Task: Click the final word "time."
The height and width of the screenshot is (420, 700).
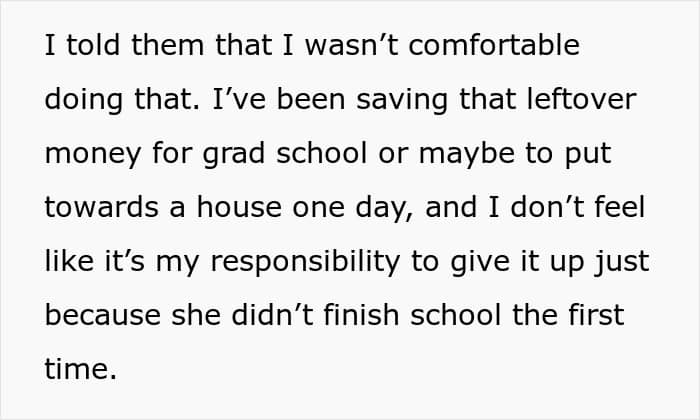Action: point(81,369)
